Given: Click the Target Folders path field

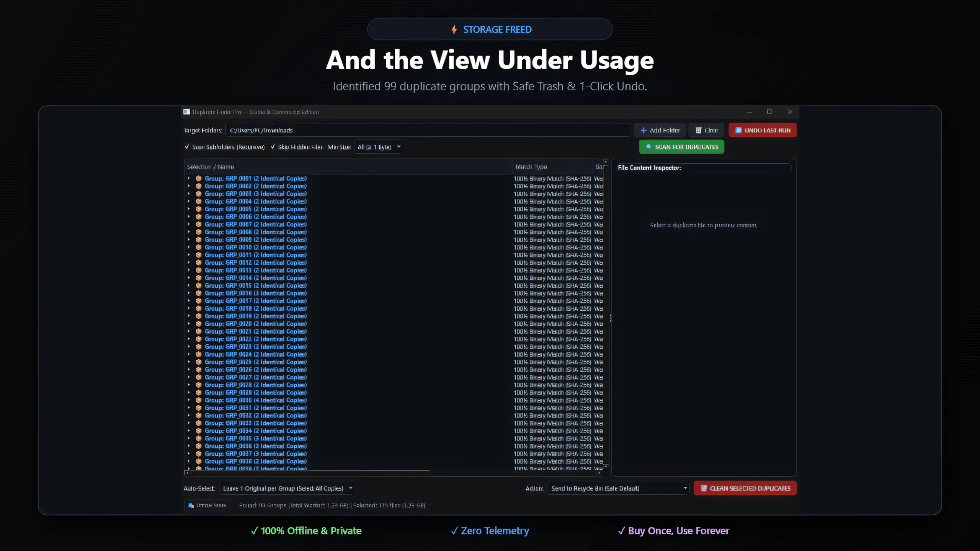Looking at the screenshot, I should point(428,130).
